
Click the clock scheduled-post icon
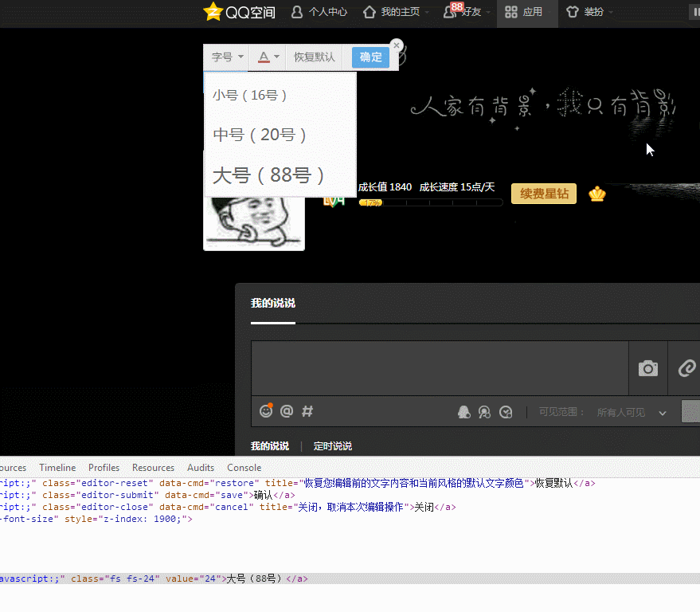pos(506,412)
